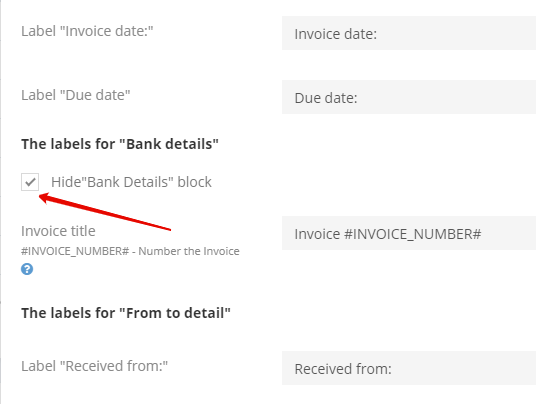
Task: Click the "#INVOICE_NUMBER# - Number the Invoice" hint
Action: (x=130, y=251)
